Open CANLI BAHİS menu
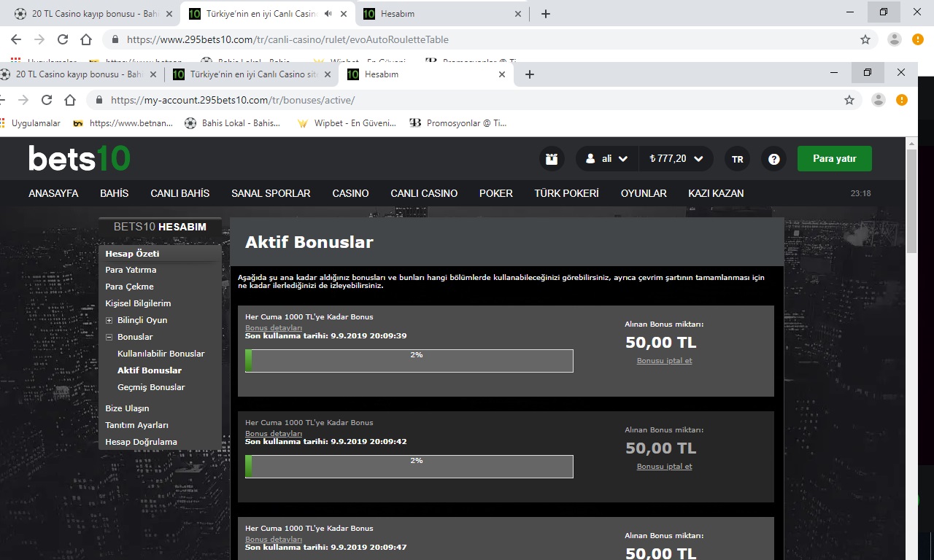 point(180,193)
